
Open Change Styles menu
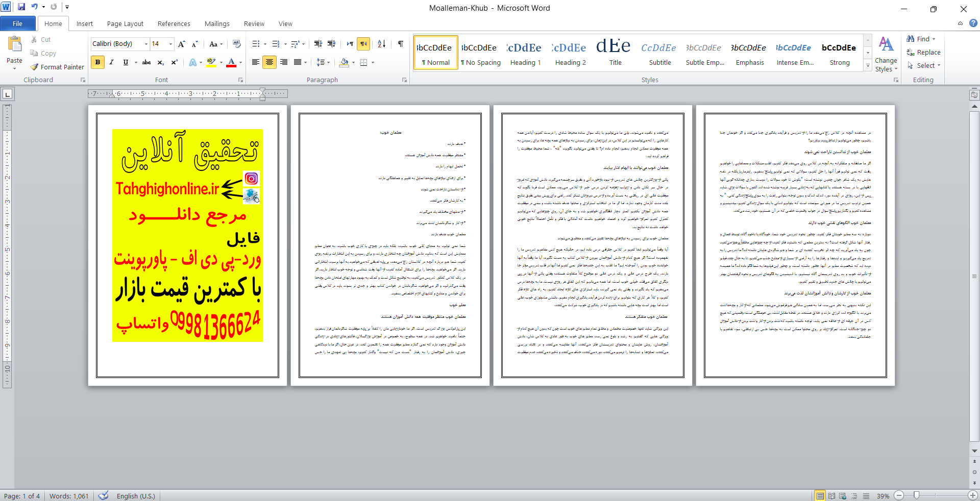886,54
